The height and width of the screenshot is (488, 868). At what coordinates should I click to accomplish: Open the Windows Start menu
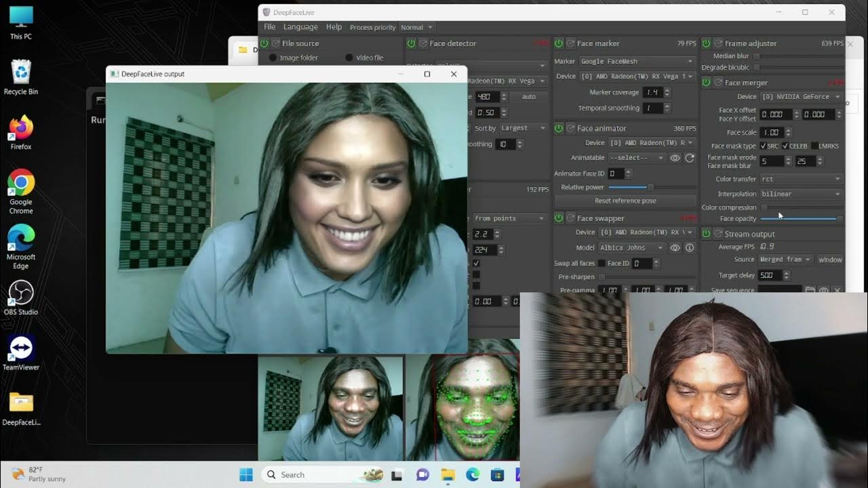click(x=245, y=474)
